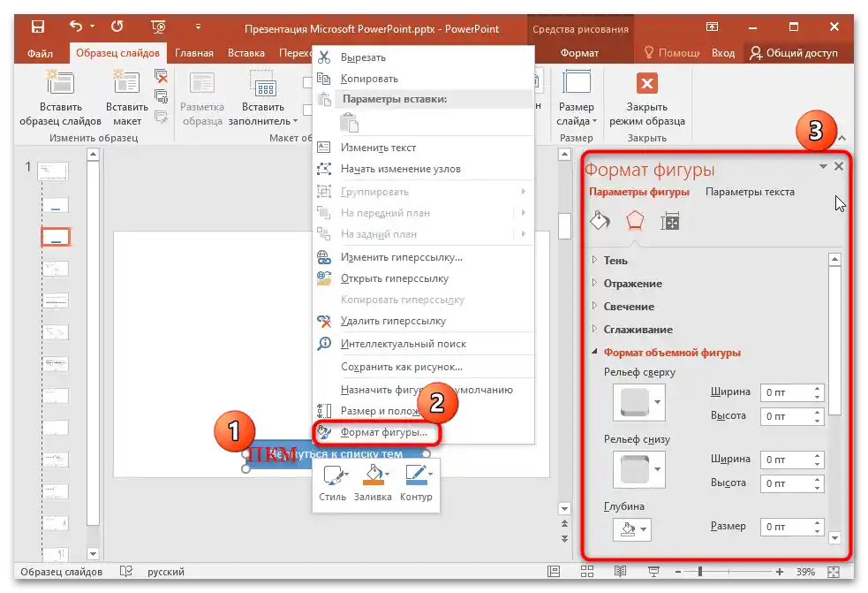Screen dimensions: 868x593
Task: Click zoom in plus button
Action: (x=780, y=572)
